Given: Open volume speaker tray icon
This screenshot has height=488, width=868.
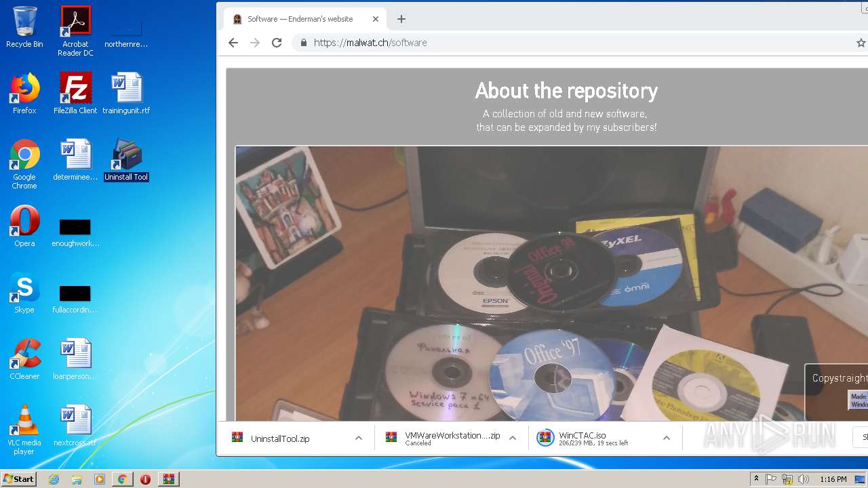Looking at the screenshot, I should coord(804,479).
